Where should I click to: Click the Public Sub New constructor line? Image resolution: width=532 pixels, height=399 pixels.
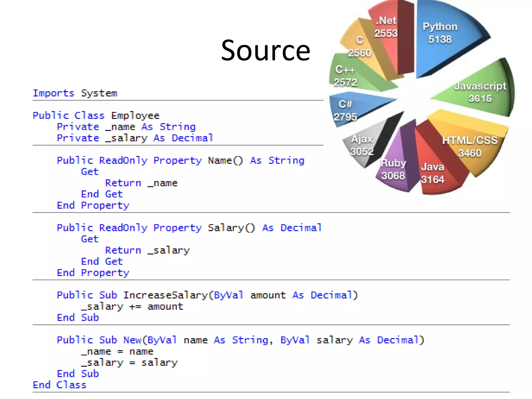(x=240, y=340)
